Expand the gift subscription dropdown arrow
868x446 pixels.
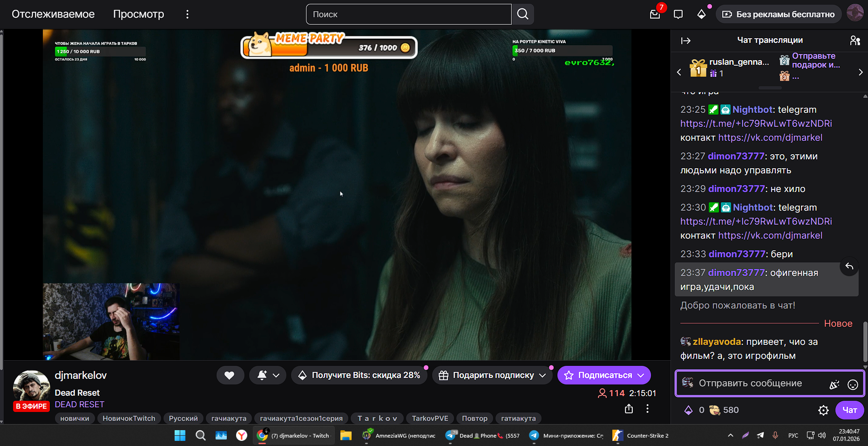click(542, 375)
